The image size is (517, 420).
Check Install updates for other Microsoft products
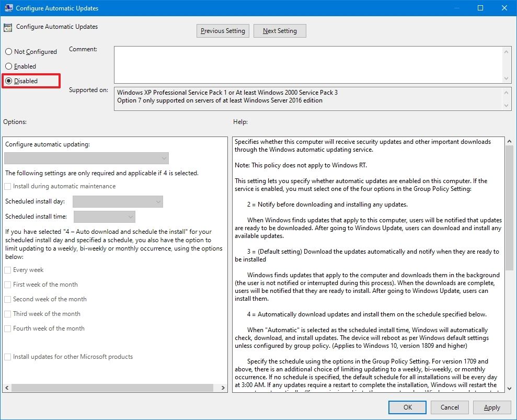pos(8,356)
